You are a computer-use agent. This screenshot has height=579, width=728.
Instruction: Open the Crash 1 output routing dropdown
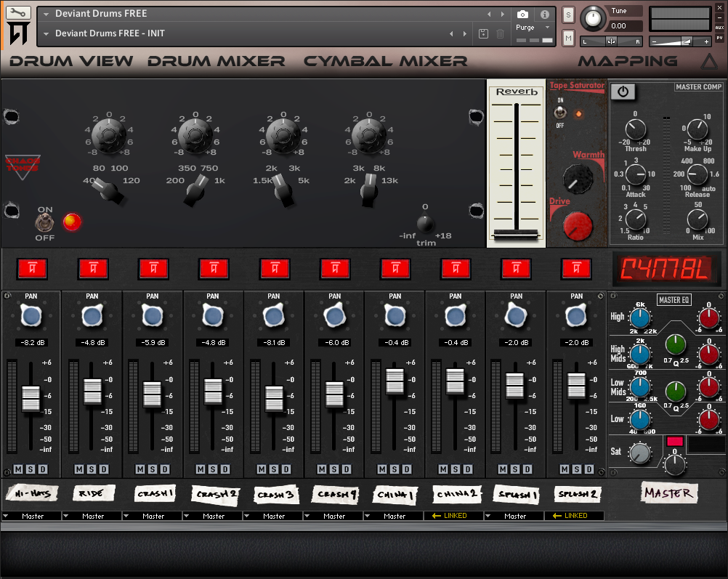coord(153,516)
